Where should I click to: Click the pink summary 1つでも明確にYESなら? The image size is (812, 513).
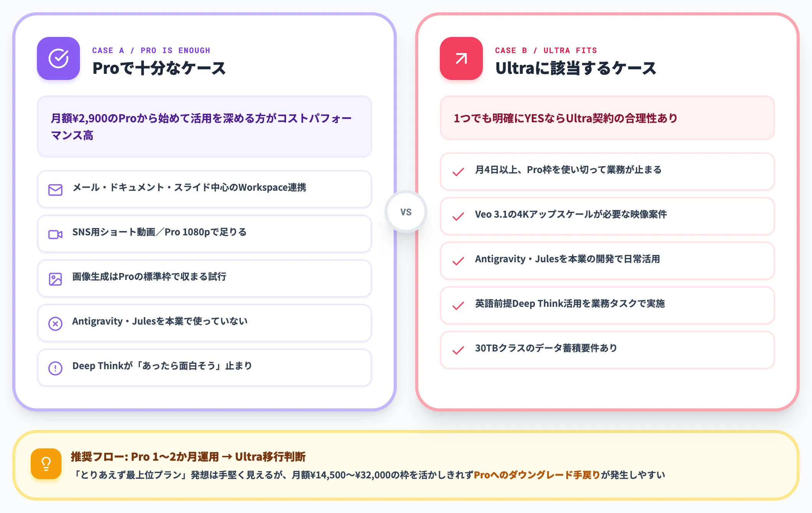(x=607, y=118)
